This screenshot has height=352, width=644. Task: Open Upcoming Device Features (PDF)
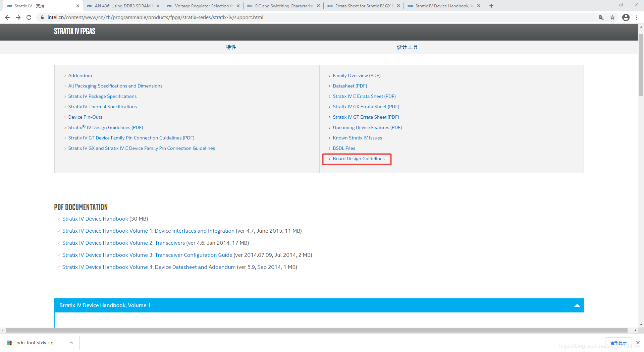point(367,127)
